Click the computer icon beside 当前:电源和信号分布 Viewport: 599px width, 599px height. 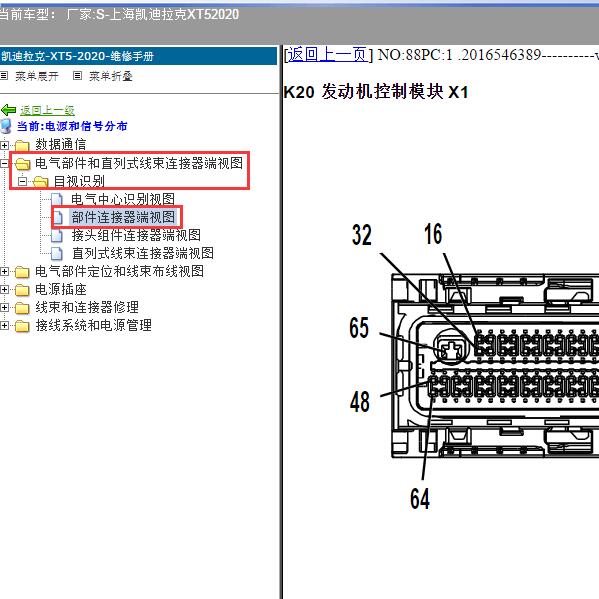(x=6, y=126)
